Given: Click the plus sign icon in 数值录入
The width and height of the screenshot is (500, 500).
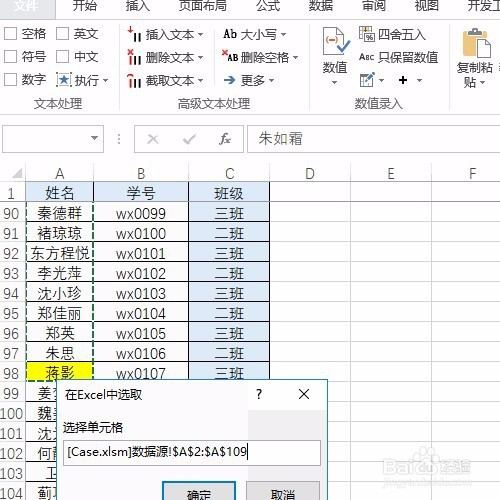Looking at the screenshot, I should 403,80.
